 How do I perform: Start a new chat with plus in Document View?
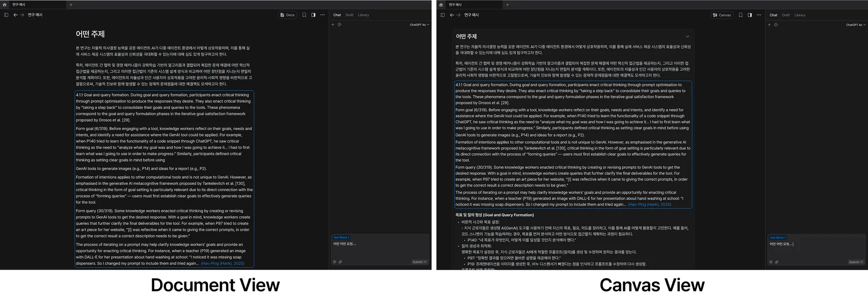tap(333, 25)
